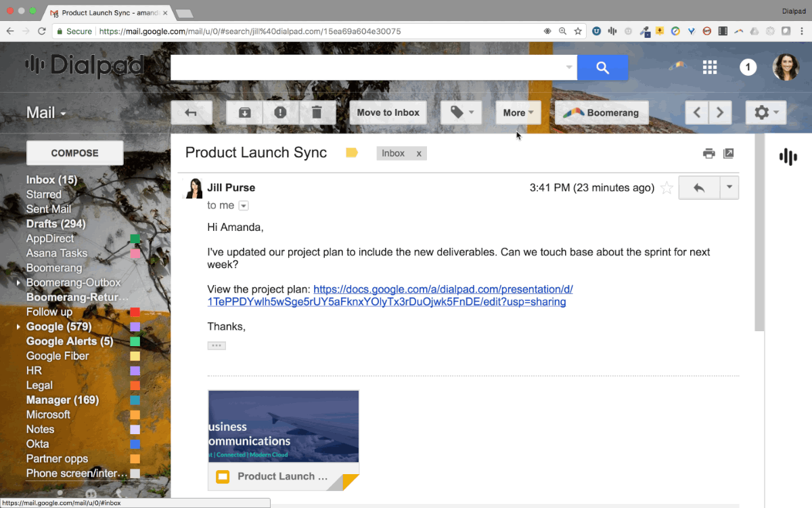The image size is (812, 508).
Task: Star the message from Jill Purse
Action: 667,188
